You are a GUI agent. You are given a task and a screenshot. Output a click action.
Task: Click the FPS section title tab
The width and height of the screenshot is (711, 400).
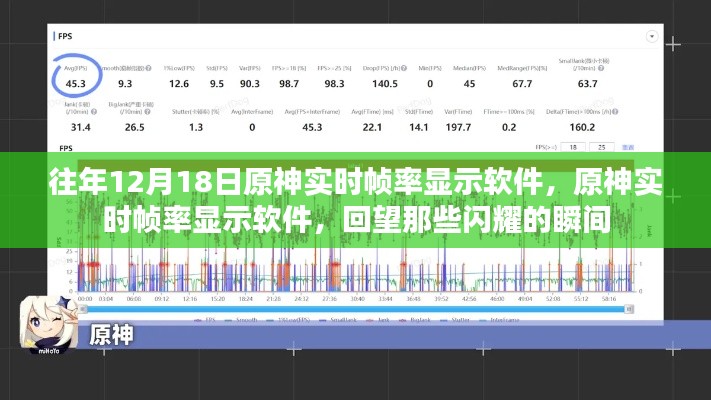point(67,37)
